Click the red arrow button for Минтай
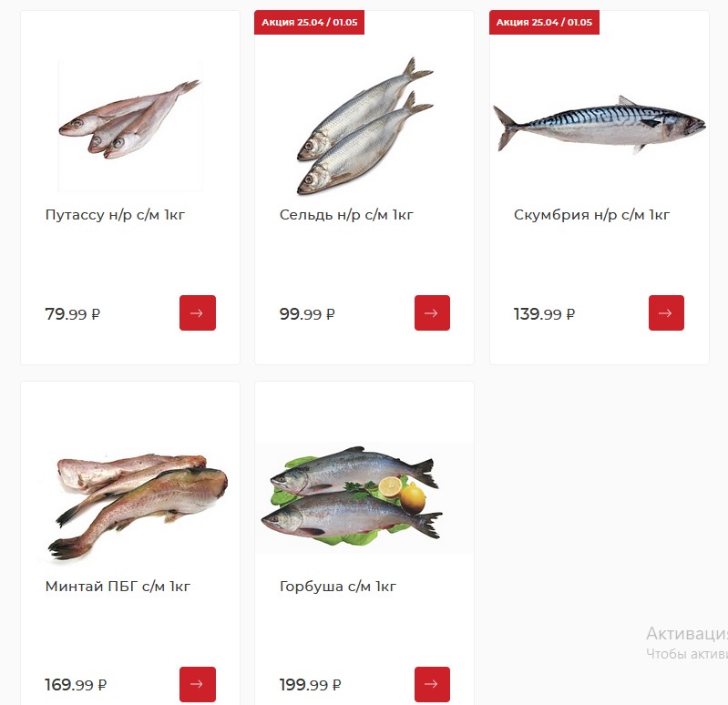This screenshot has width=728, height=705. [198, 684]
